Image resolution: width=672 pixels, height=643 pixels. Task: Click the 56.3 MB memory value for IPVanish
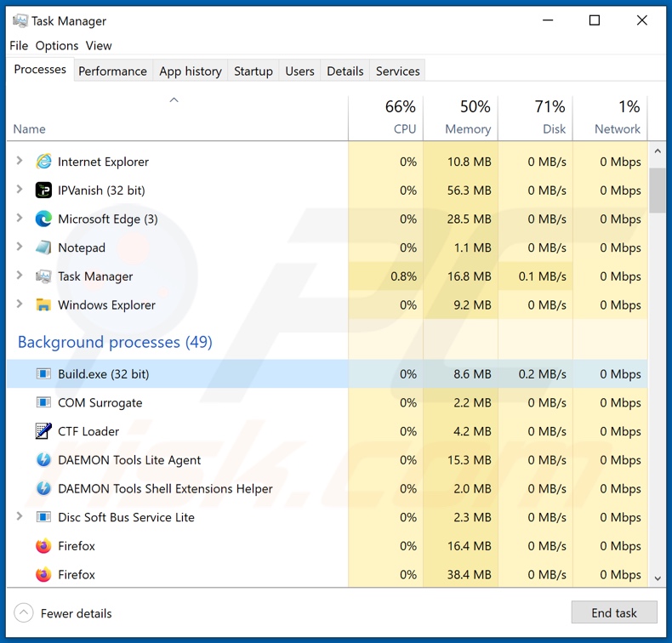tap(470, 191)
